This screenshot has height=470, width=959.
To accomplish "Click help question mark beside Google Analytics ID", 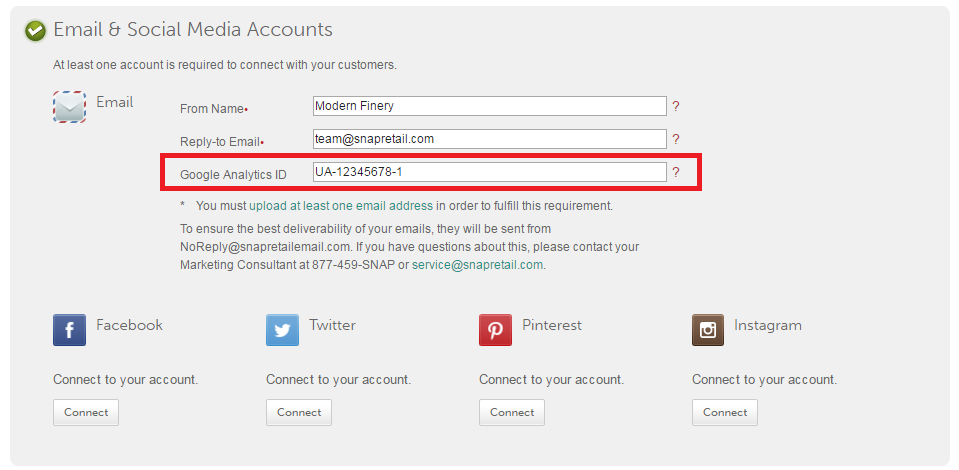I will 676,172.
